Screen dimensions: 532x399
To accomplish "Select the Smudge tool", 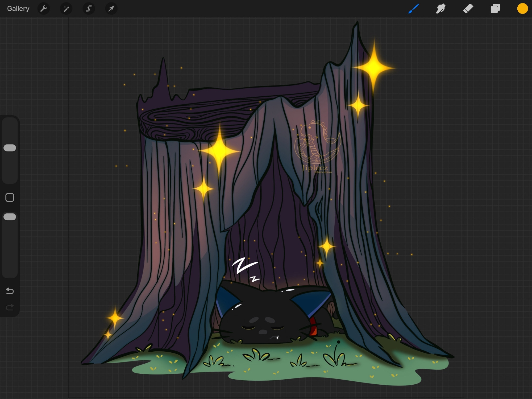I will (441, 9).
